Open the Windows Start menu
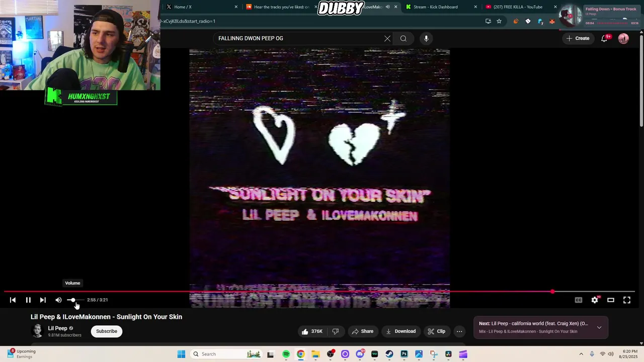This screenshot has height=362, width=644. [x=181, y=354]
